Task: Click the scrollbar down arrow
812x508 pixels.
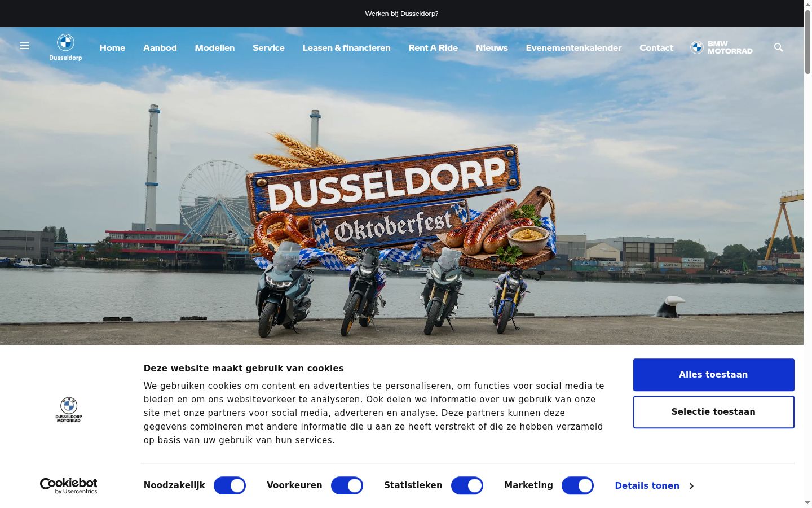Action: (807, 503)
